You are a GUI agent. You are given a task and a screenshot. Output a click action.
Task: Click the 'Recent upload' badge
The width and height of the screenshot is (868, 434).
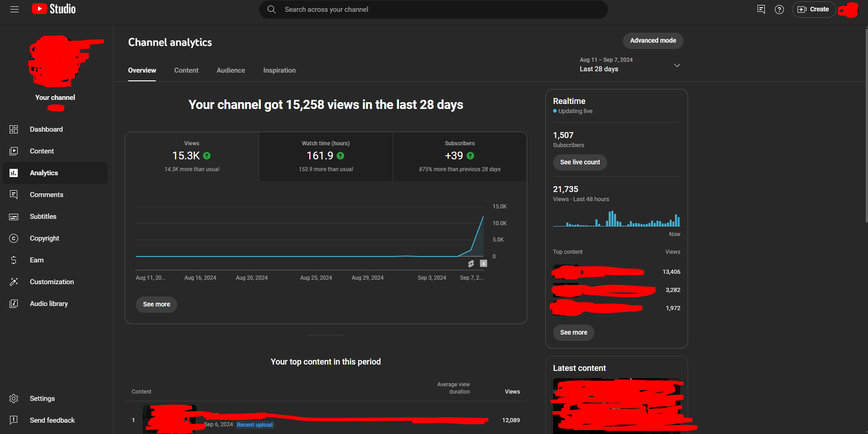[x=255, y=425]
